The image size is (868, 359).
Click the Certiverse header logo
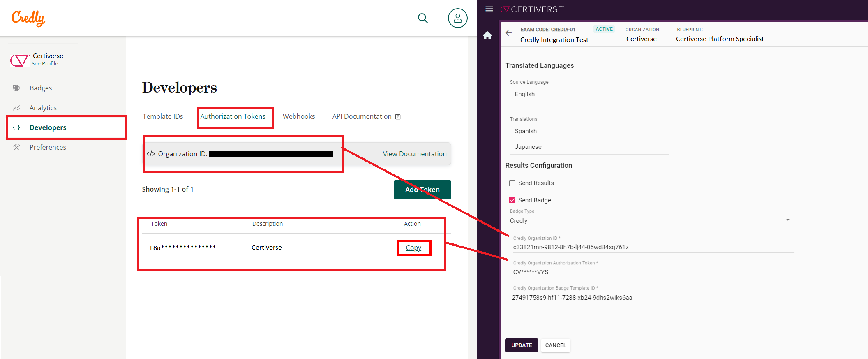[532, 9]
